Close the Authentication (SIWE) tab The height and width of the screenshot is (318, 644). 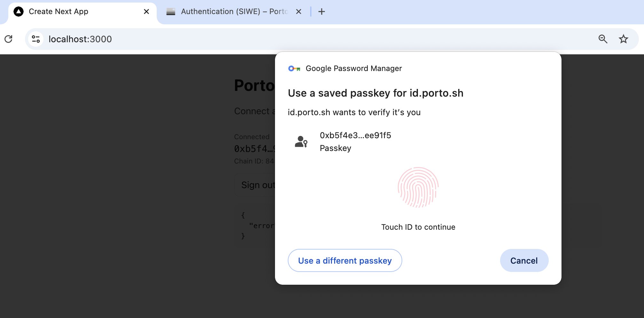click(x=299, y=12)
